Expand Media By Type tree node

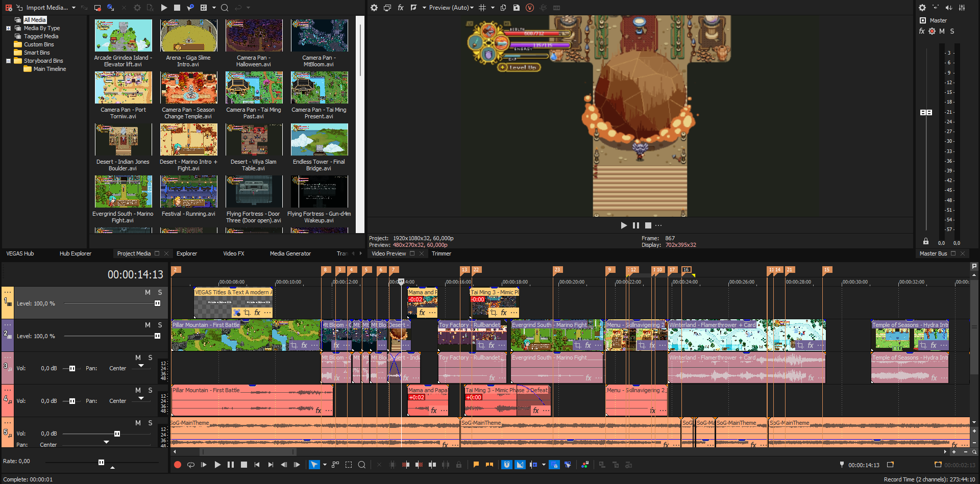click(x=8, y=28)
